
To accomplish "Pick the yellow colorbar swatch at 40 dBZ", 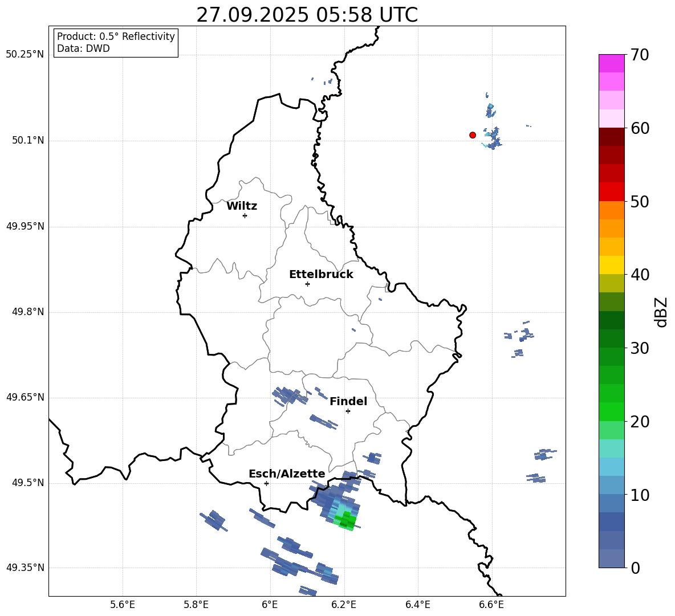I will 612,265.
